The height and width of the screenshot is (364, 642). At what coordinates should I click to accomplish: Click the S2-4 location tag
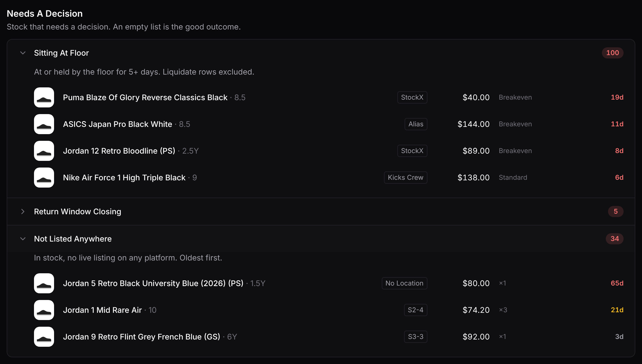coord(415,310)
